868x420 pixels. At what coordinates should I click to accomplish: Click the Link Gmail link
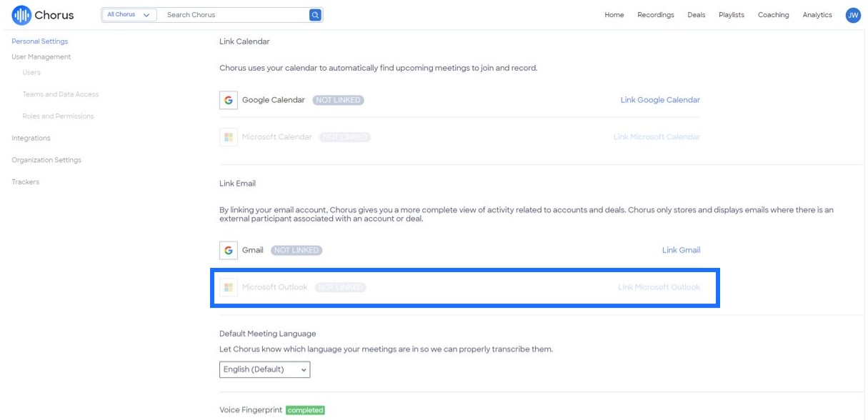pos(679,249)
